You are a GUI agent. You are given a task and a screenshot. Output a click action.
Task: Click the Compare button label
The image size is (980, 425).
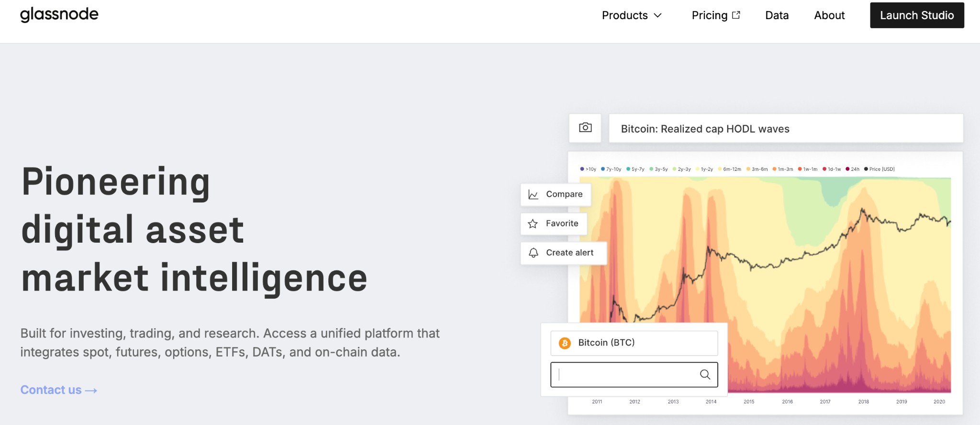pyautogui.click(x=564, y=194)
